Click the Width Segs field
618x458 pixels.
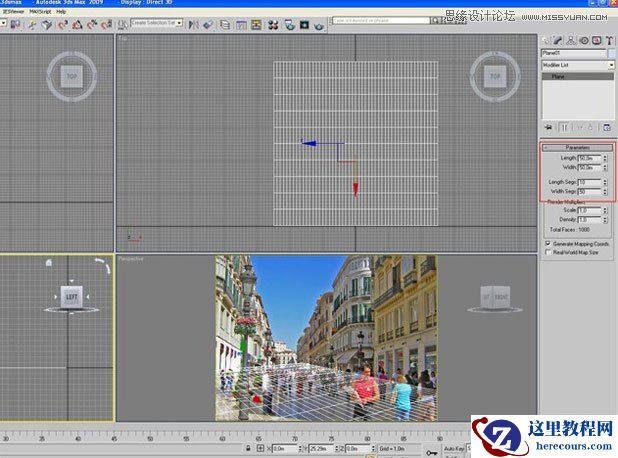(x=589, y=192)
